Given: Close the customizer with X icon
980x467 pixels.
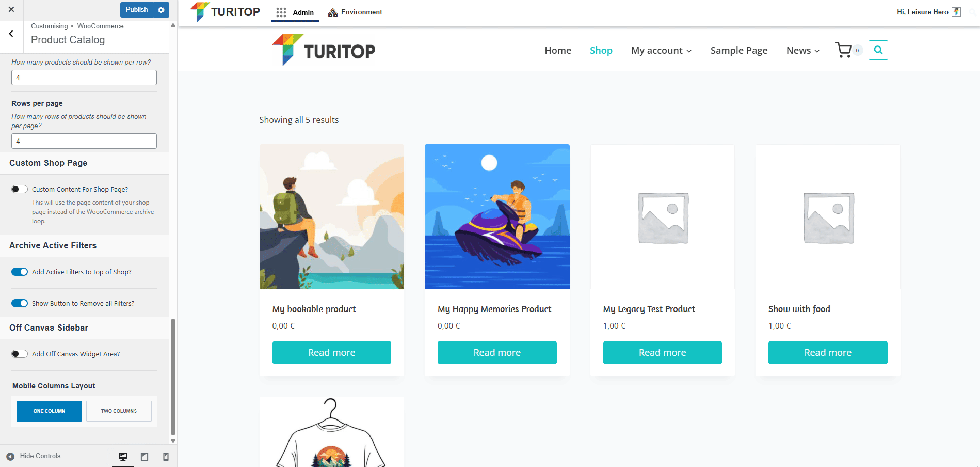Looking at the screenshot, I should [x=11, y=9].
